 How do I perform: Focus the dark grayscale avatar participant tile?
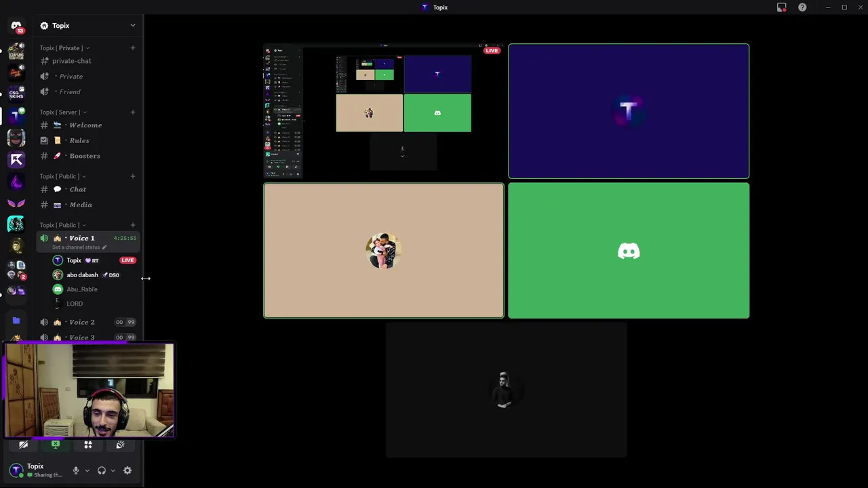(506, 390)
